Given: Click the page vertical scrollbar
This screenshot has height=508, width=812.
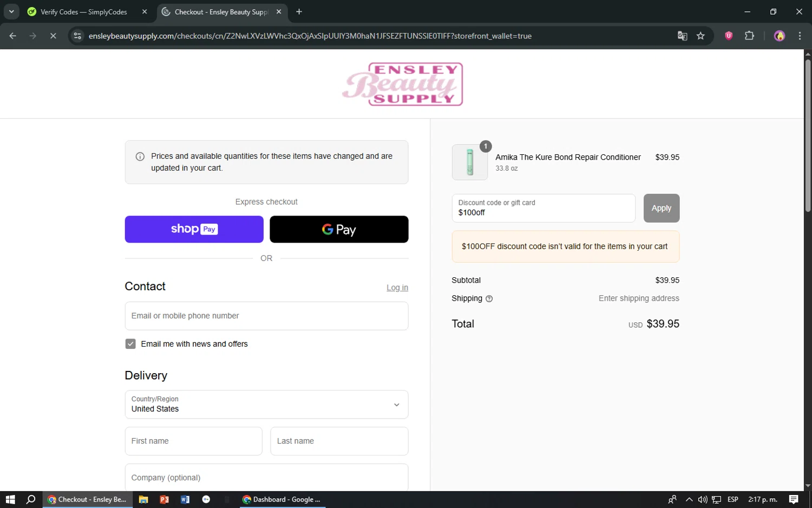Looking at the screenshot, I should (808, 135).
